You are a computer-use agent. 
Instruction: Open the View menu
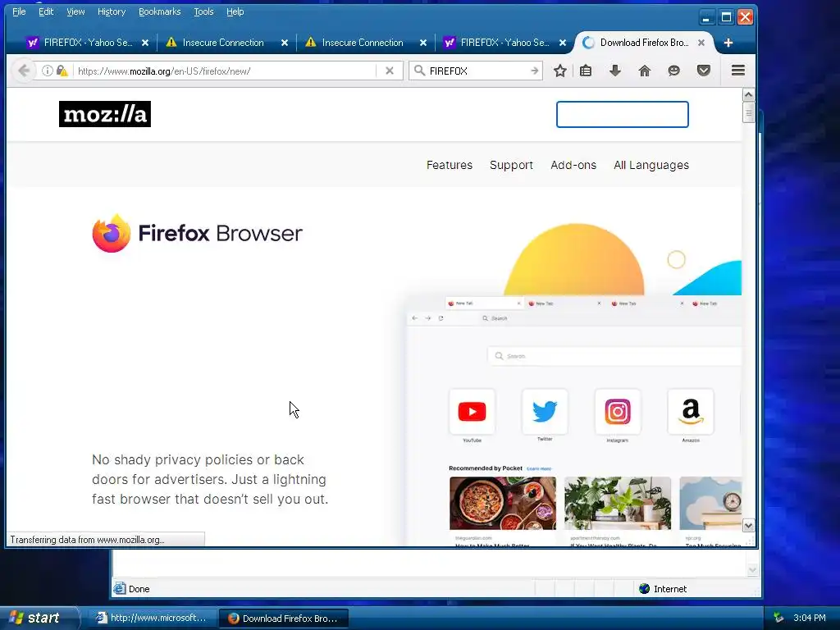tap(75, 11)
